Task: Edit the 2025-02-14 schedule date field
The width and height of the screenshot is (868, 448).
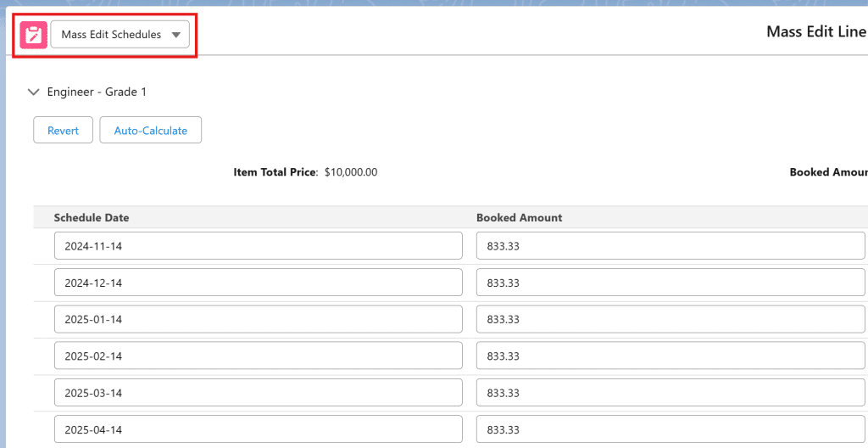Action: pos(258,356)
